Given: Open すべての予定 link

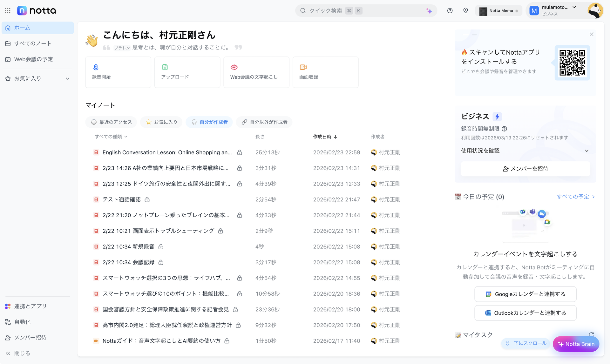Looking at the screenshot, I should click(576, 197).
